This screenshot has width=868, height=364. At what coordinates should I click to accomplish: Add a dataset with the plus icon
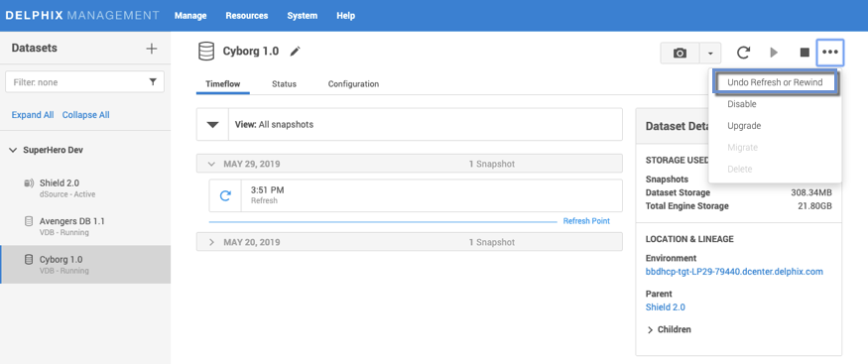click(x=151, y=49)
